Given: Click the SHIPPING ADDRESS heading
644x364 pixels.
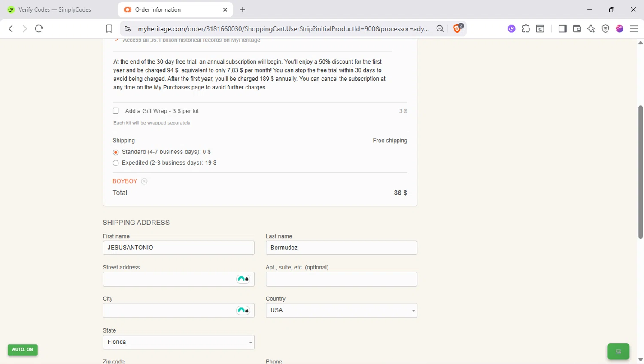Looking at the screenshot, I should coord(136,223).
